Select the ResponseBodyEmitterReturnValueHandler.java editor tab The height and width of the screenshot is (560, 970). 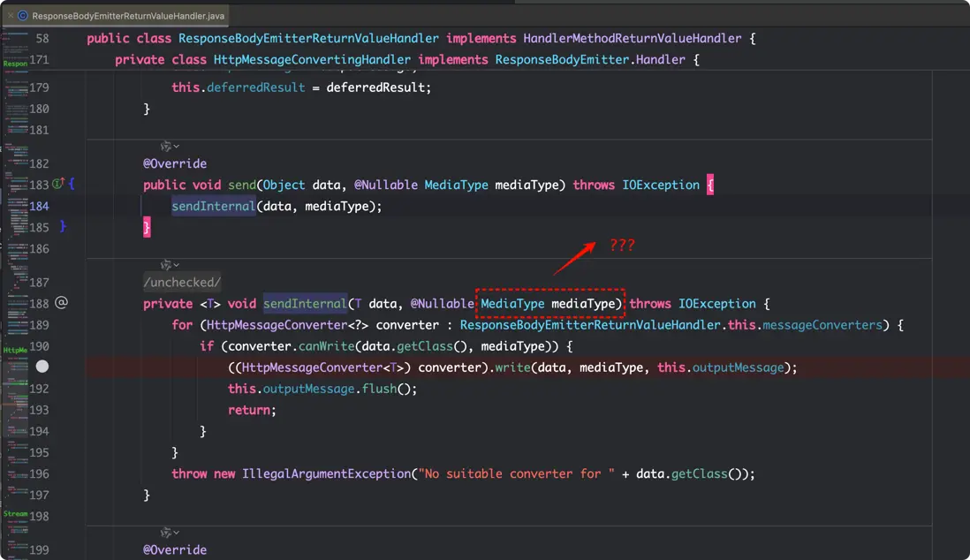[x=116, y=16]
